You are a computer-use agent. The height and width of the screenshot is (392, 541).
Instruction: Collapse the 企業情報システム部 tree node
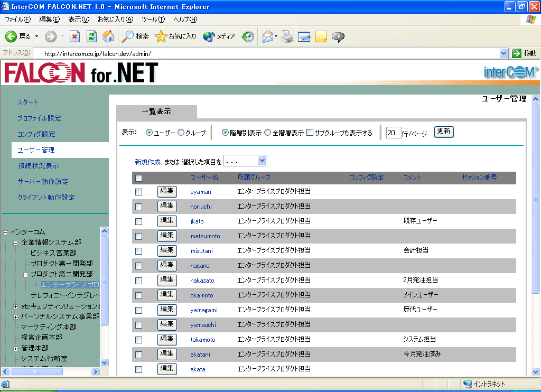[15, 243]
